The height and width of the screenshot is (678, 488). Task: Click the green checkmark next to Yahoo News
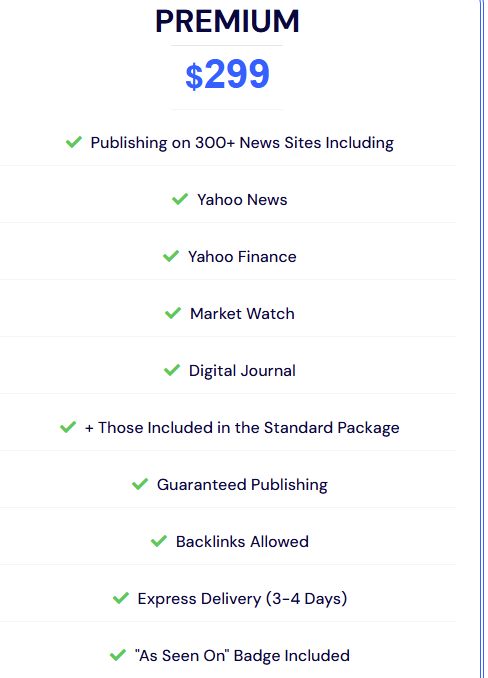(x=180, y=199)
